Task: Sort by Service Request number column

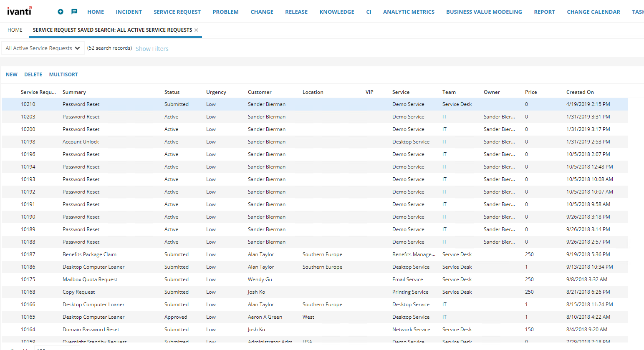Action: point(38,92)
